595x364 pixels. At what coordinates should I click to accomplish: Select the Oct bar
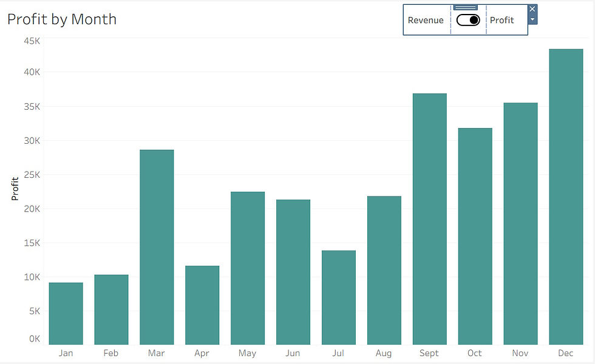pyautogui.click(x=475, y=236)
